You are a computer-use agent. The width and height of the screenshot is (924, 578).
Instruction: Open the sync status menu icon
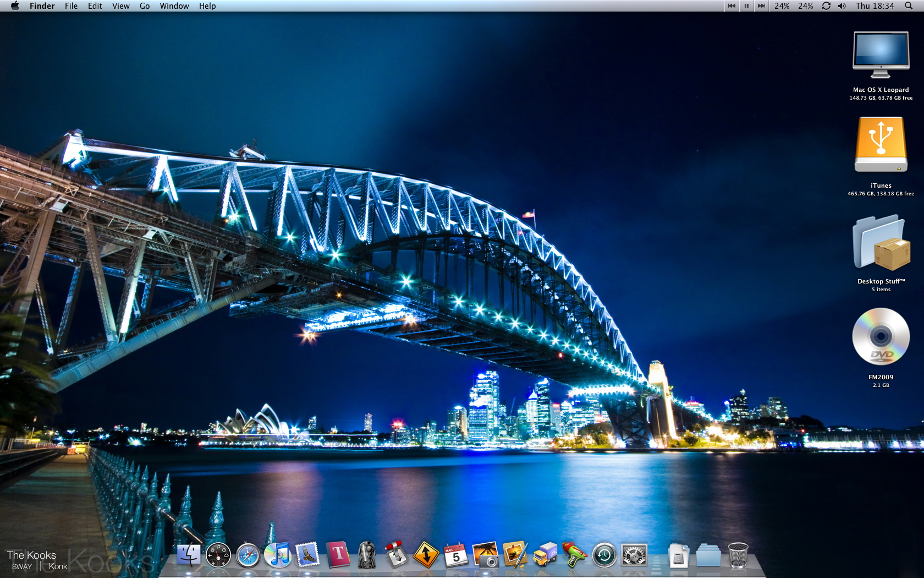click(x=826, y=6)
